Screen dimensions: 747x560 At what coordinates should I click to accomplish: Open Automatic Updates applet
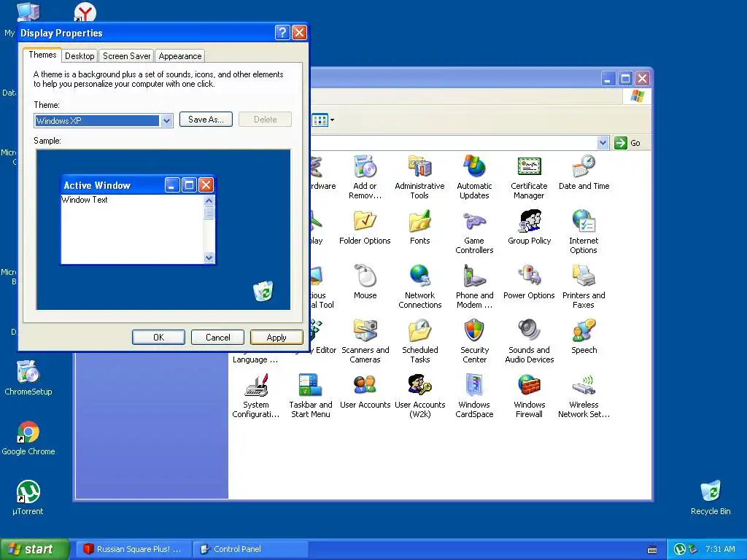pos(474,167)
